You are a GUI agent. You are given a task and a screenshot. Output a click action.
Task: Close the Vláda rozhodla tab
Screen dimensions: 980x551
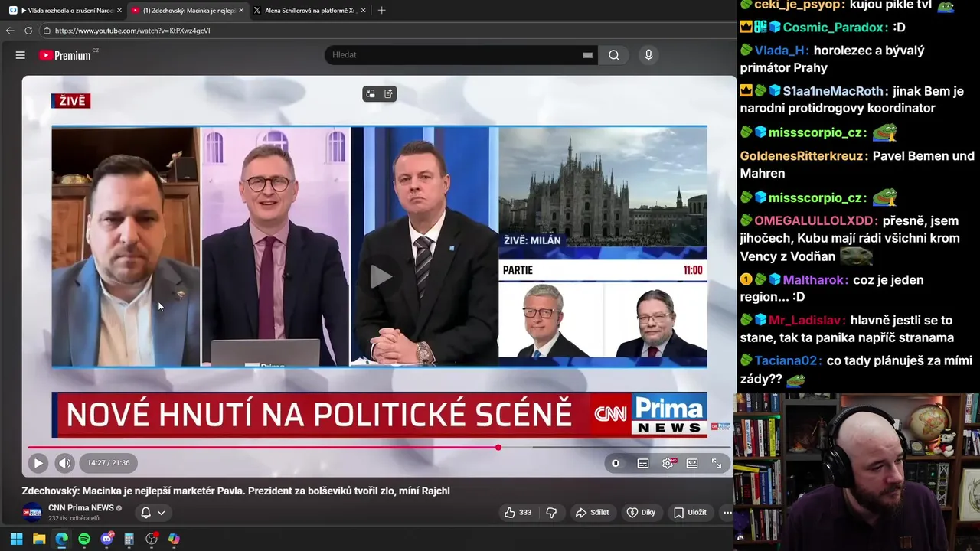[119, 11]
